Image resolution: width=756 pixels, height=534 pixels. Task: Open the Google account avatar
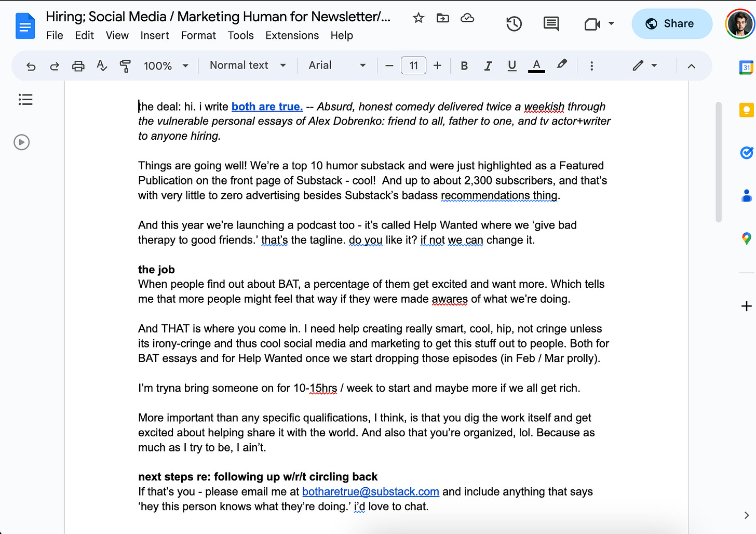(x=740, y=24)
